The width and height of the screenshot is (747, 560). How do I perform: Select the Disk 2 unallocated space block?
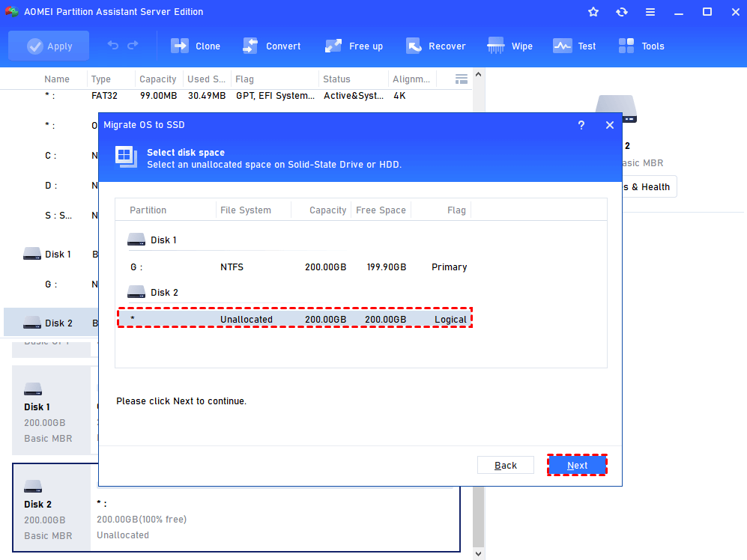(276, 520)
